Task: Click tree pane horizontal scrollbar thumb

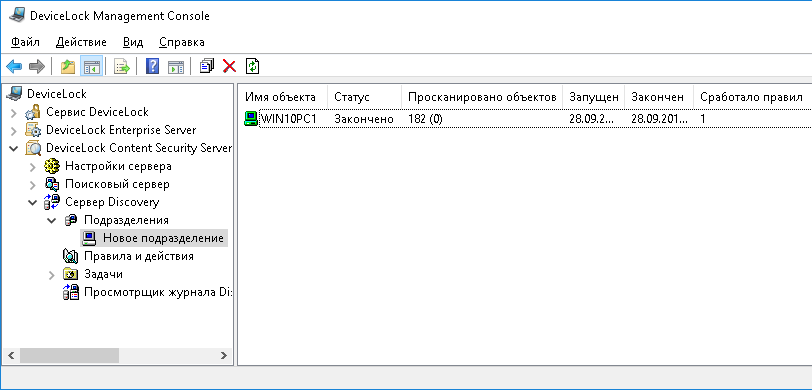Action: [69, 355]
